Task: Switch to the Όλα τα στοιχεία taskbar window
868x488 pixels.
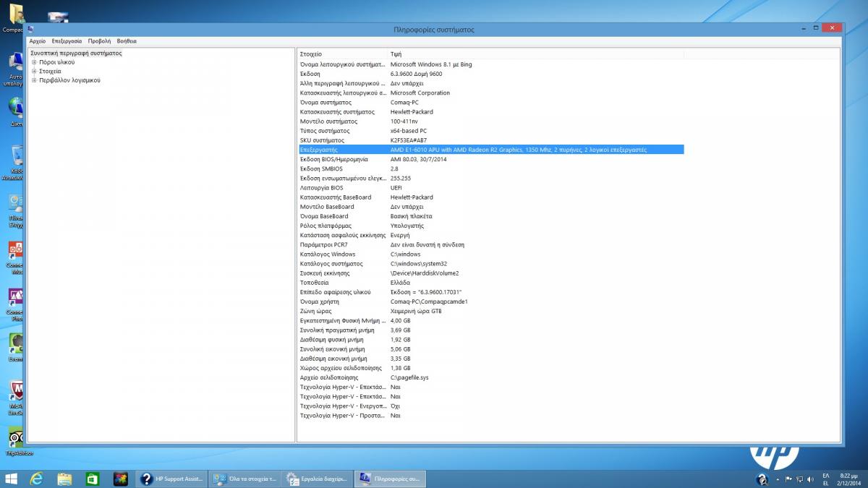Action: (x=245, y=479)
